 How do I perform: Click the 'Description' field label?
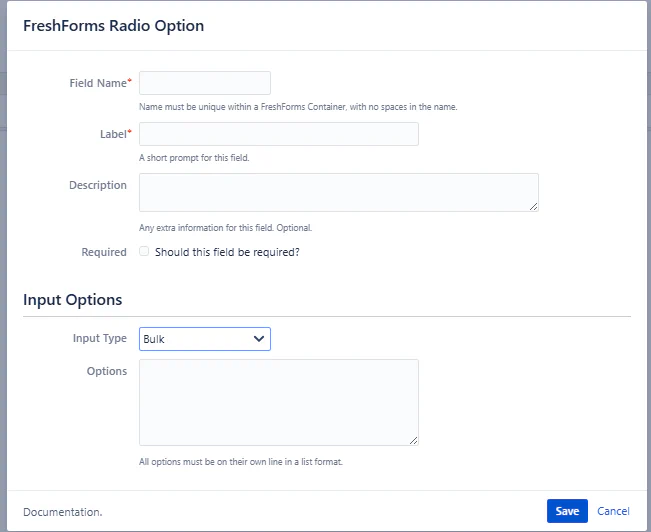click(x=98, y=185)
